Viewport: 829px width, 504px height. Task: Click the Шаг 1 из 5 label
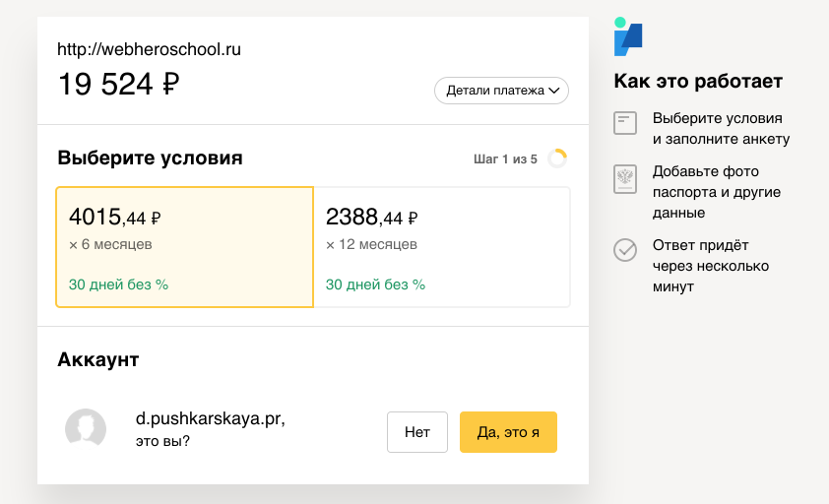pos(505,159)
